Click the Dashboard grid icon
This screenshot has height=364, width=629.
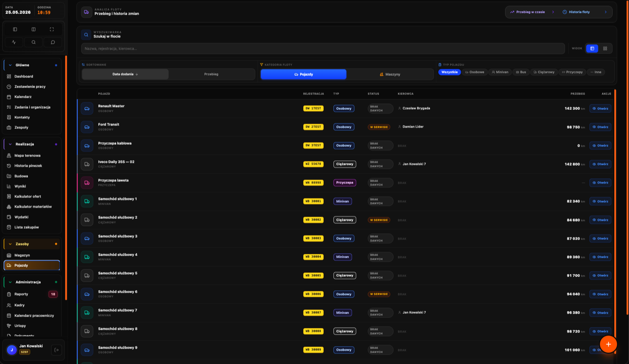(x=9, y=76)
